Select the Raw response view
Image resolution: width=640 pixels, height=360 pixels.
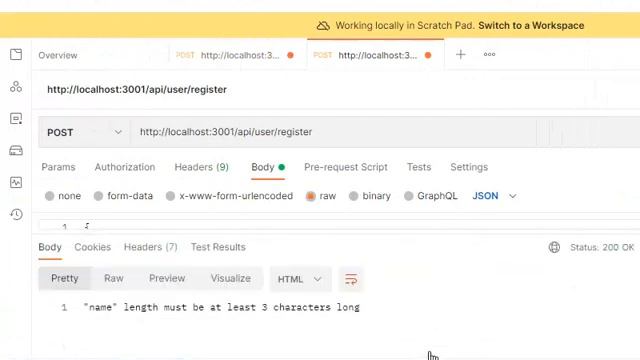coord(113,278)
